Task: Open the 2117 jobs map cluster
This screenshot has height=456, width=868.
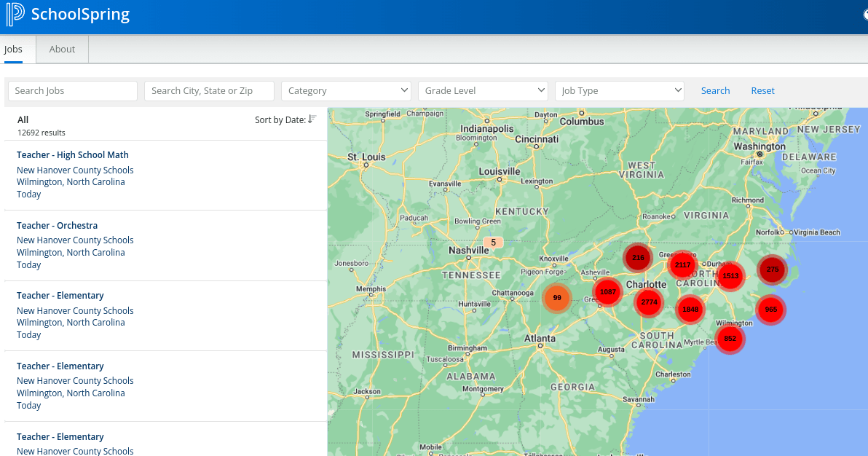Action: [682, 265]
